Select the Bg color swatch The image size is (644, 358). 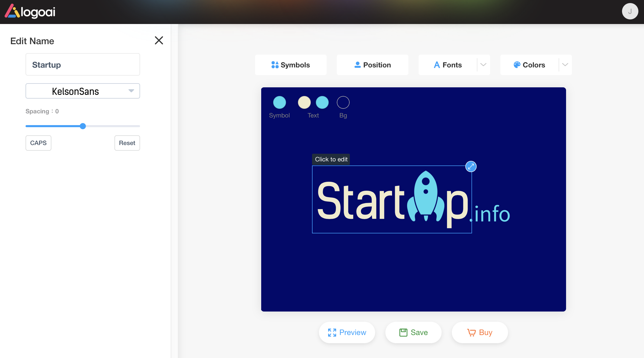tap(343, 102)
